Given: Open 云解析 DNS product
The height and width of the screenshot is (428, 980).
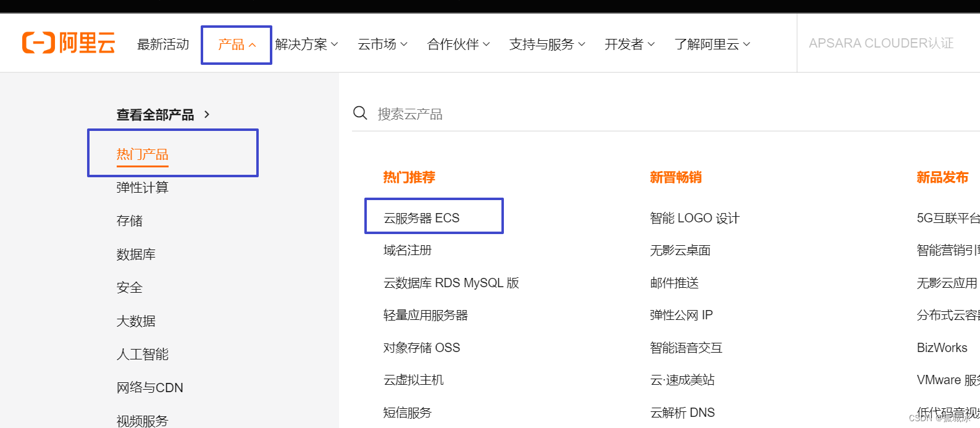Looking at the screenshot, I should 682,413.
